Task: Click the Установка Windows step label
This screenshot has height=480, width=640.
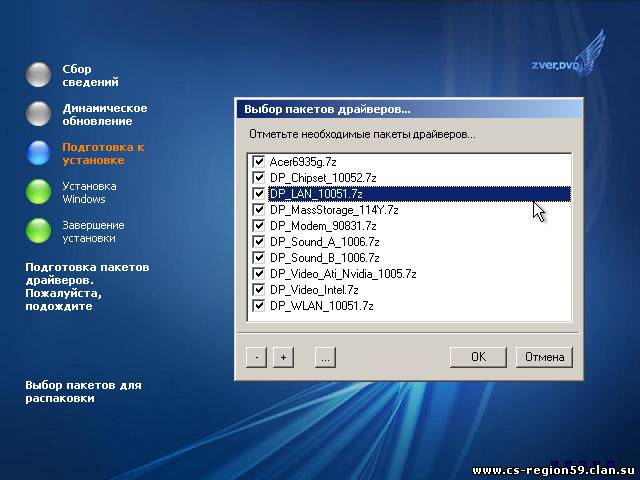Action: [89, 193]
